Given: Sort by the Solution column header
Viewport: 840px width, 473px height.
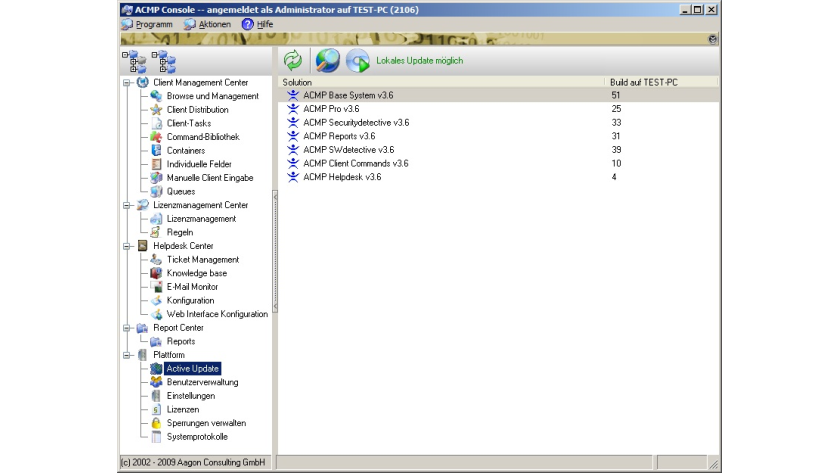Looking at the screenshot, I should coord(440,82).
